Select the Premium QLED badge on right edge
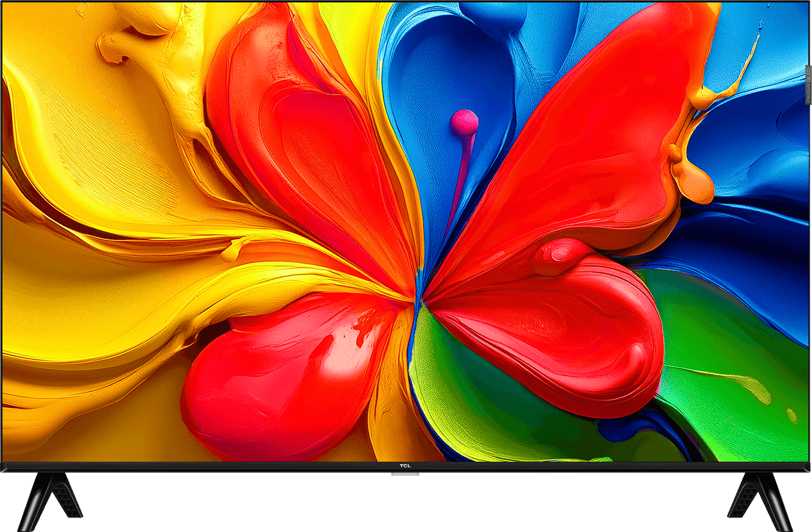 pyautogui.click(x=808, y=85)
